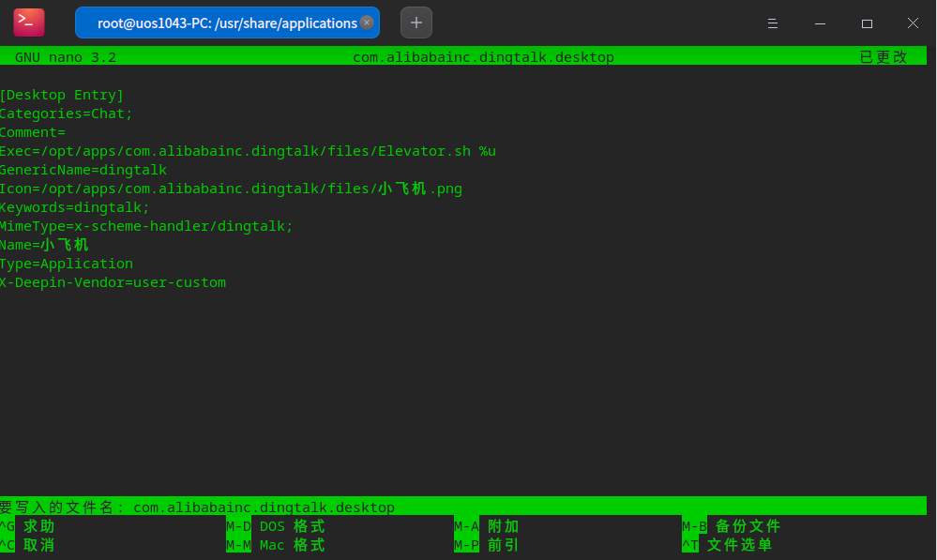
Task: Click the terminal app icon
Action: coord(29,23)
